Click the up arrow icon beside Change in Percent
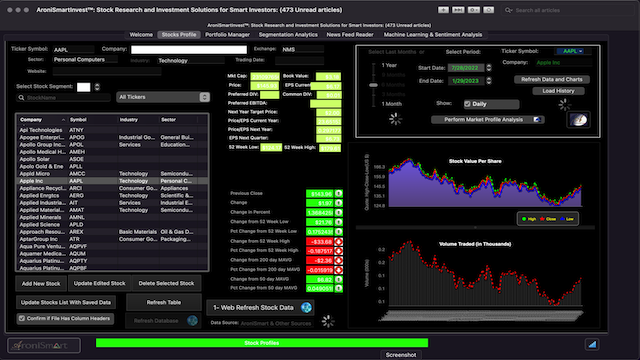640x360 pixels. tap(338, 213)
